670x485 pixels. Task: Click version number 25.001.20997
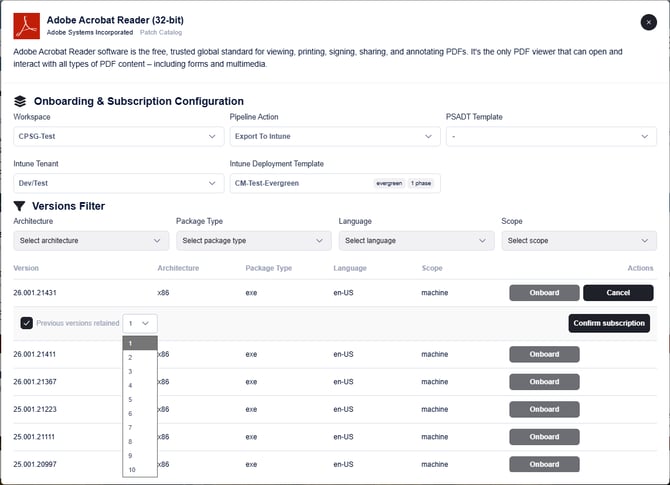pos(35,464)
